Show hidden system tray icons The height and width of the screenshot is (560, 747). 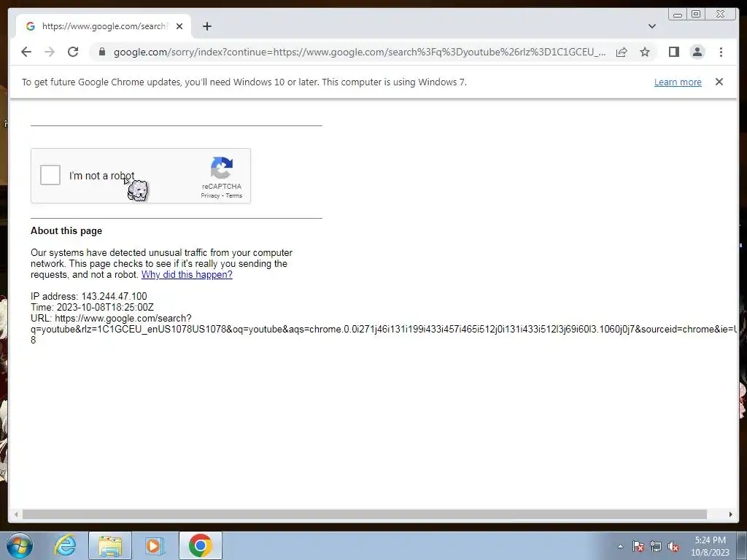[620, 546]
